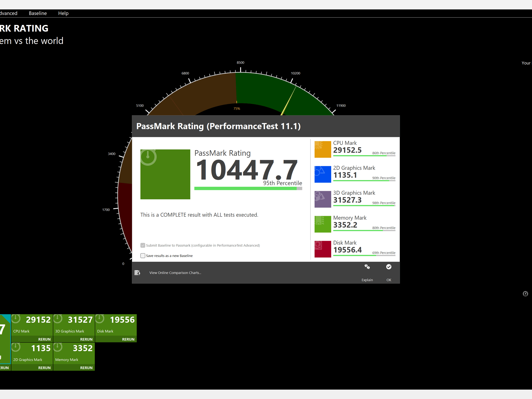Enable Save results as a new Baseline
532x399 pixels.
click(143, 256)
